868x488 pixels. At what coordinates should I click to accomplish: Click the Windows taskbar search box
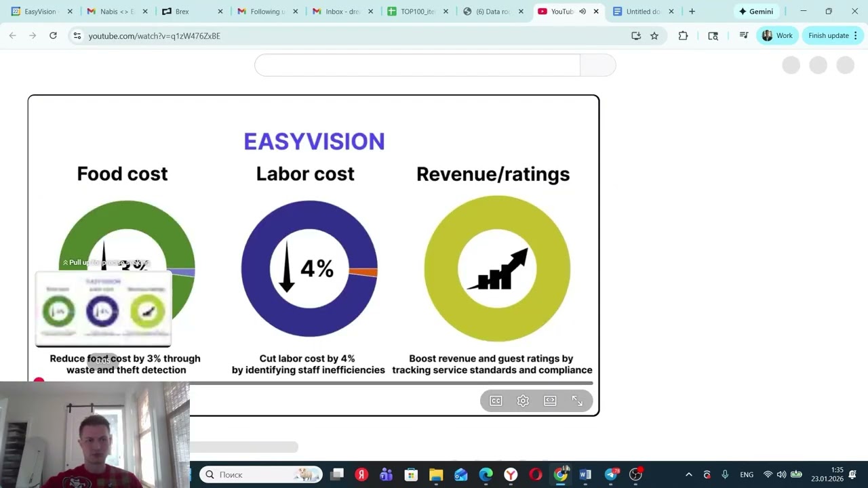coord(261,474)
